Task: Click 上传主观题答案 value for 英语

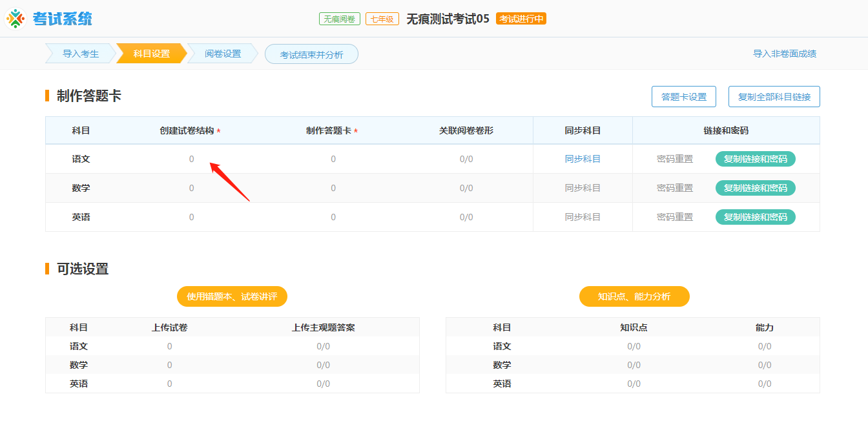Action: tap(324, 384)
